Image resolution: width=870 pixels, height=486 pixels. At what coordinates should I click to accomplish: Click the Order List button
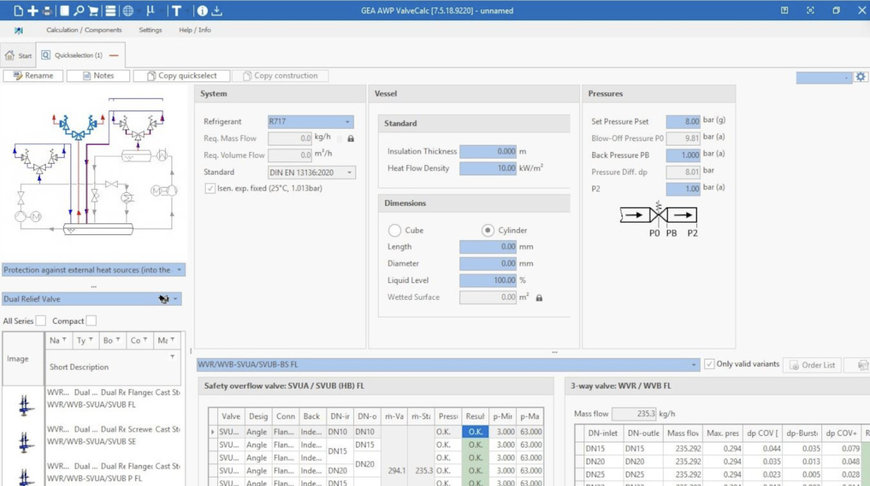point(812,365)
